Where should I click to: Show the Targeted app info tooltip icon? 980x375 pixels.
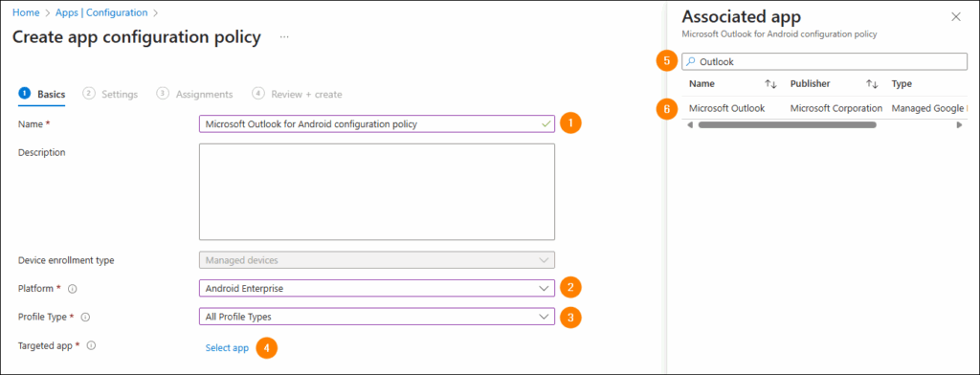point(91,345)
